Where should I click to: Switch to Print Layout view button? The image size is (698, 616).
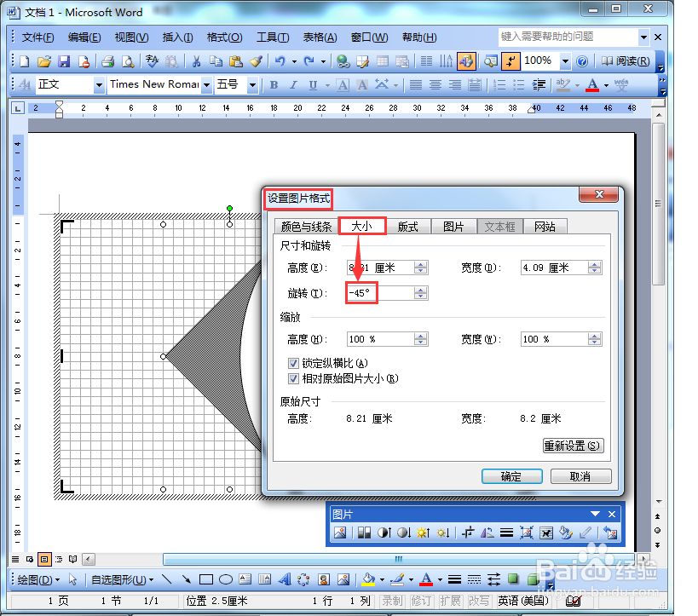(x=44, y=559)
